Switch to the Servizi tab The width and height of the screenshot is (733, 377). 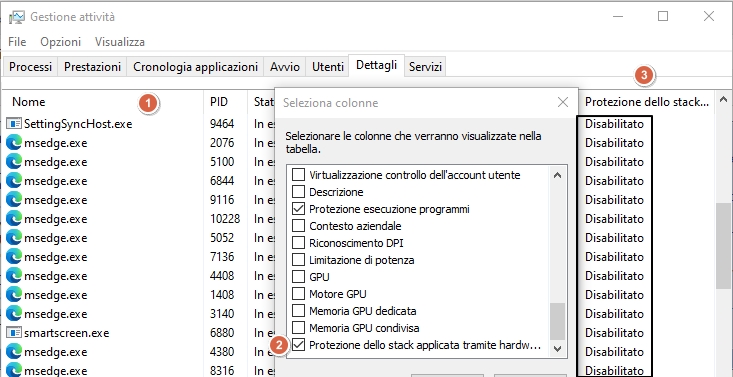point(425,67)
